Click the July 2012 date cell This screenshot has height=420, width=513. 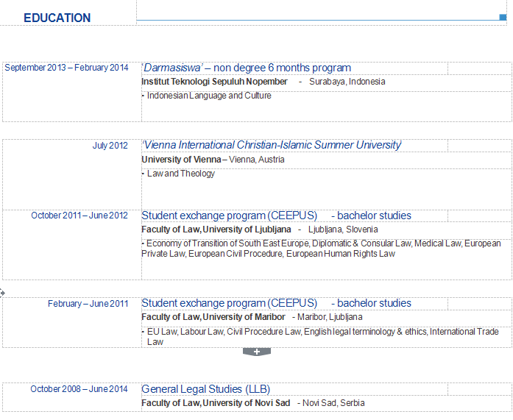tap(110, 146)
